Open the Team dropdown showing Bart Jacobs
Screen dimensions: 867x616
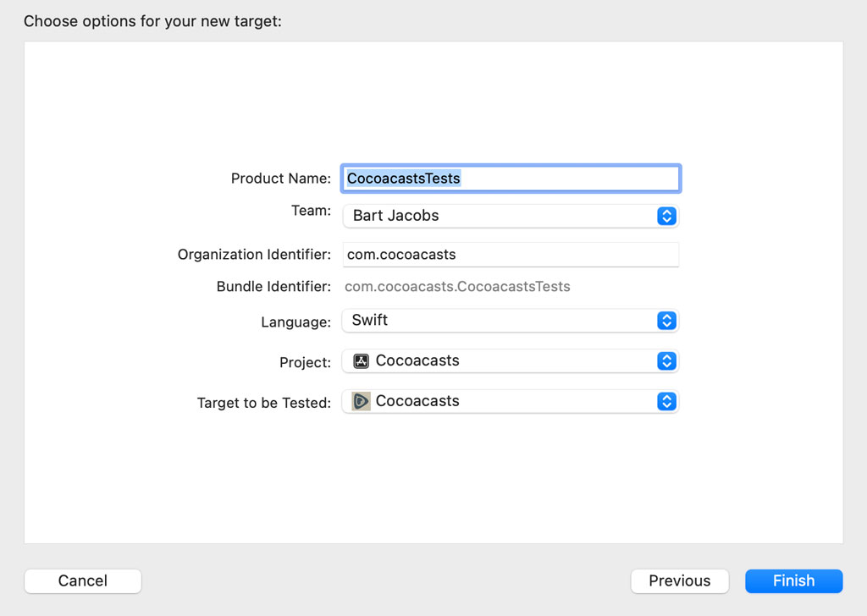point(511,216)
